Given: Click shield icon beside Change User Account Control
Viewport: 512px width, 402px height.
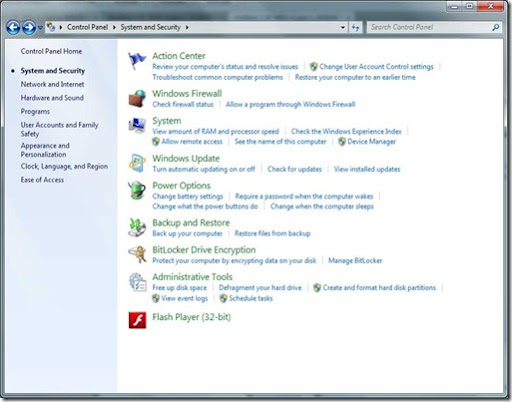Looking at the screenshot, I should (x=313, y=67).
